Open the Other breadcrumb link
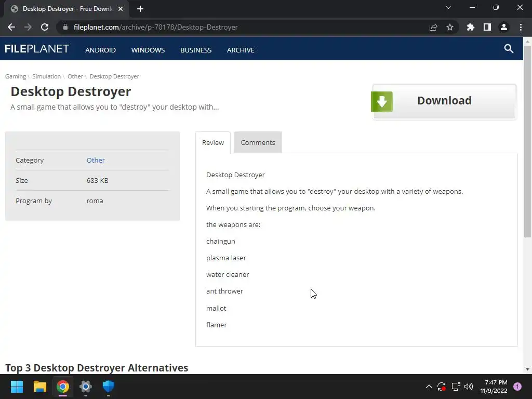Screen dimensions: 532x399 (75, 76)
